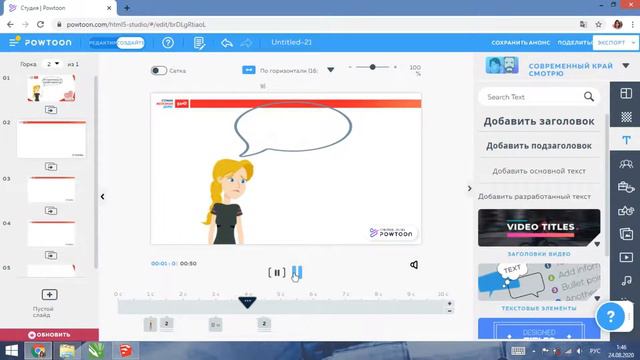
Task: Open Shapes panel in sidebar
Action: 626,211
